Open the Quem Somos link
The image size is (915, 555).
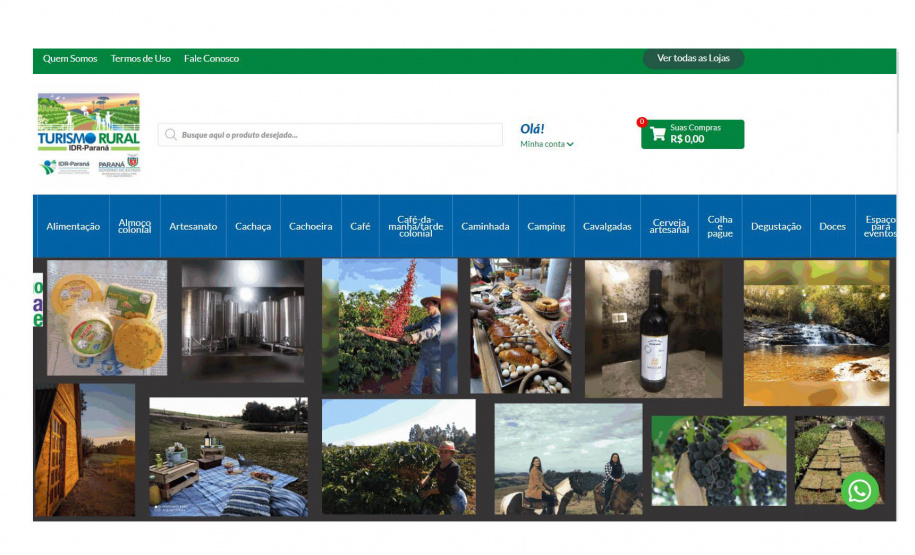[x=70, y=59]
